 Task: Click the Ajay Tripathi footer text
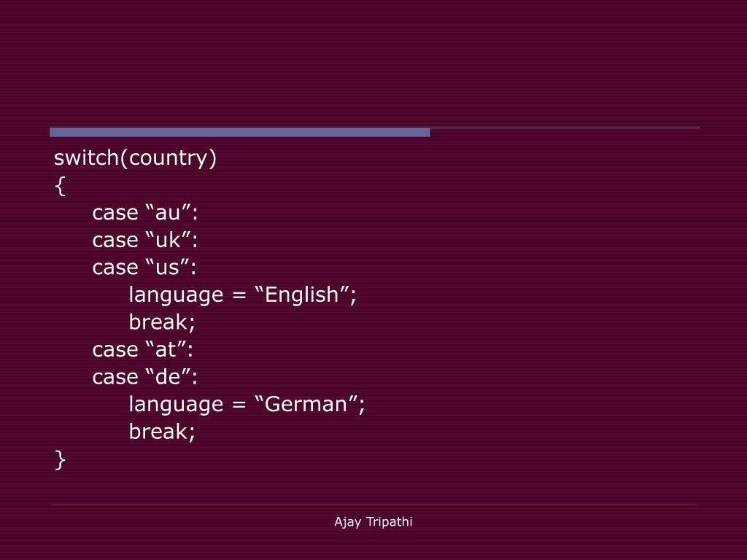[373, 522]
